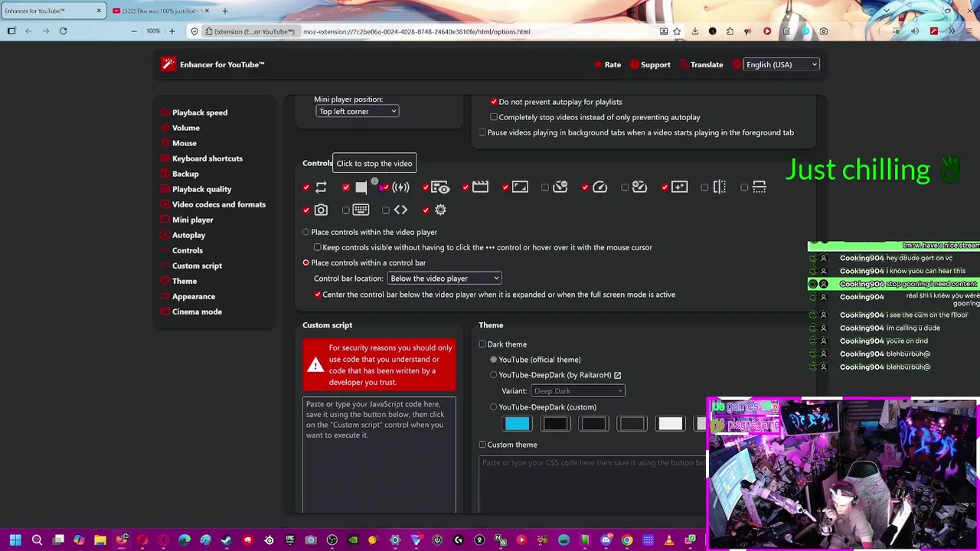Select YouTube-DeepDark (by RaitaroH) theme radio

coord(494,375)
